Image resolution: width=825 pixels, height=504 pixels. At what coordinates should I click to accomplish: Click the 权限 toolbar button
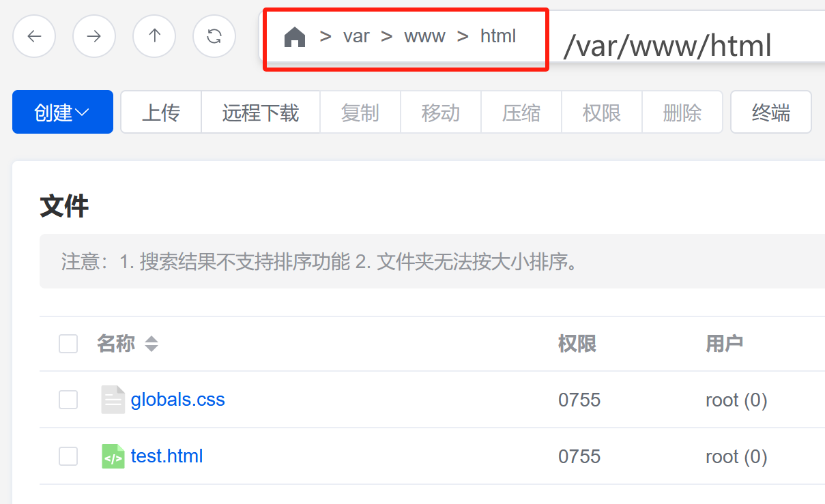pyautogui.click(x=602, y=112)
